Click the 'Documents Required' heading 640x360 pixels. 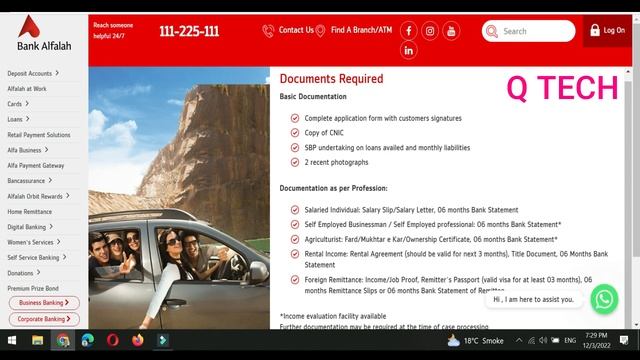[x=331, y=79]
